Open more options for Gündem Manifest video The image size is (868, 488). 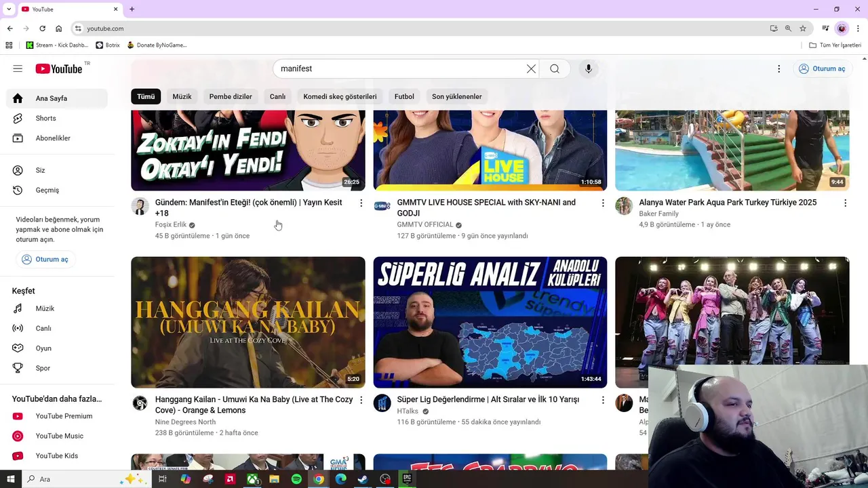coord(361,203)
